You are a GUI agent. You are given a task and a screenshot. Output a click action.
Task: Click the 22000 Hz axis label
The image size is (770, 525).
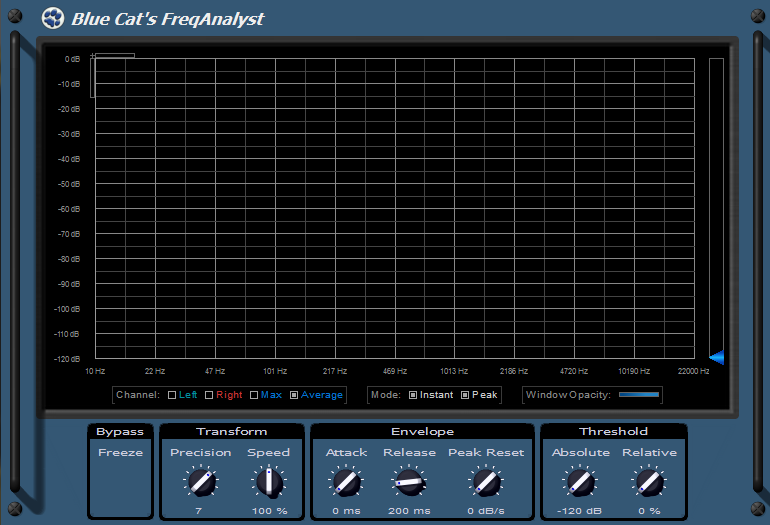click(x=693, y=371)
